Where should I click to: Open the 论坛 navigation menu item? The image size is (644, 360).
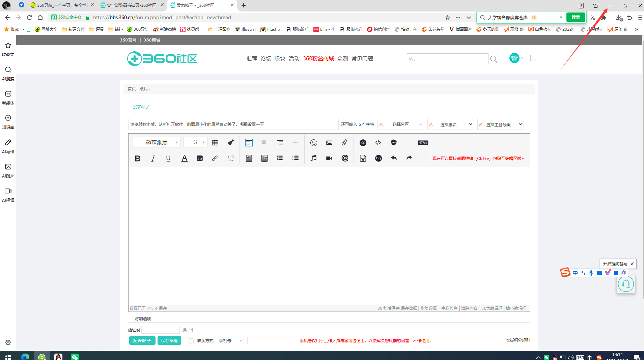tap(265, 59)
